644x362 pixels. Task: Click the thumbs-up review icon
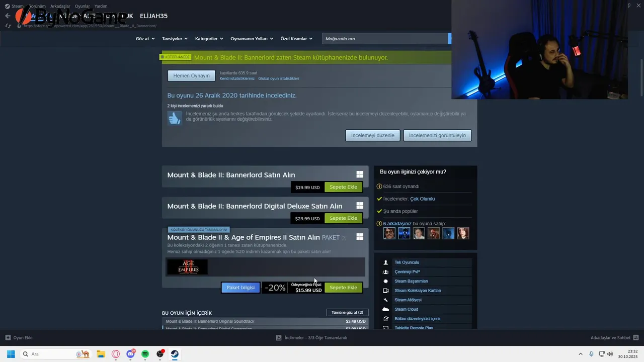click(x=175, y=118)
